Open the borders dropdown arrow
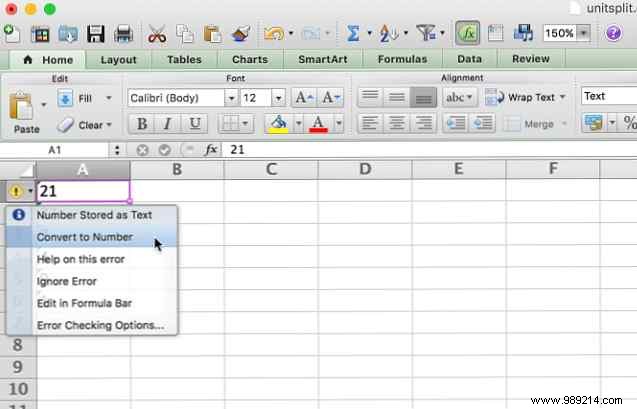This screenshot has height=409, width=637. tap(245, 123)
